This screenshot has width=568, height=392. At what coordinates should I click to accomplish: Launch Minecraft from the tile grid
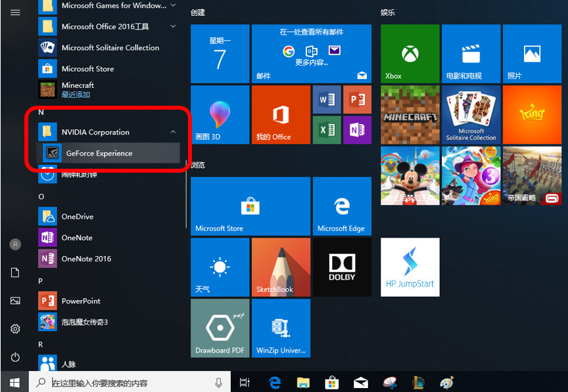click(410, 115)
